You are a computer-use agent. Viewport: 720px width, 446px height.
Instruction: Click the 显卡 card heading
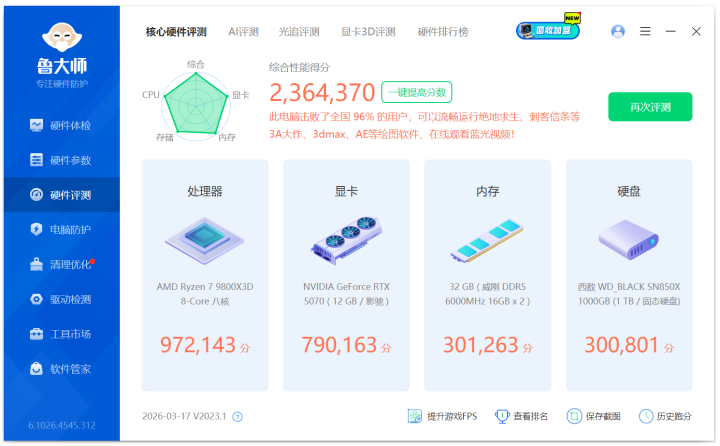(x=346, y=191)
